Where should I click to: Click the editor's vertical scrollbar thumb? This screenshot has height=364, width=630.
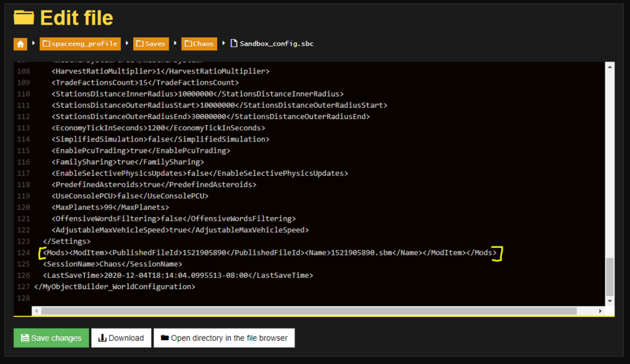tap(609, 276)
